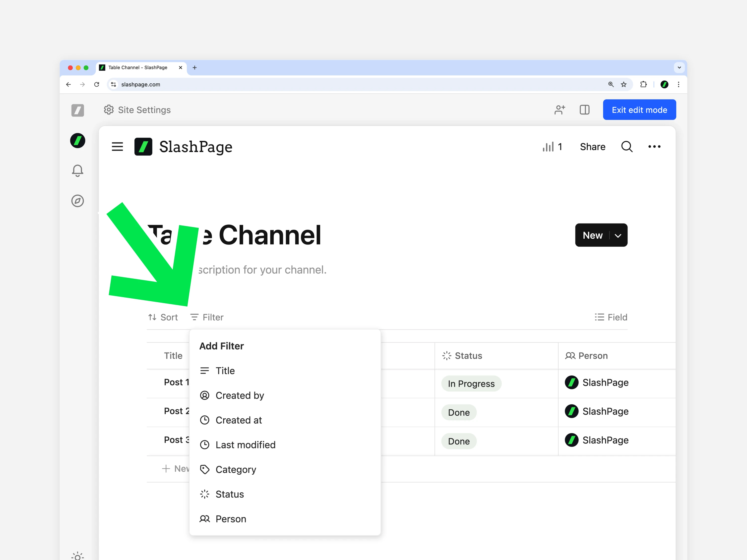
Task: Click the Title column header
Action: point(173,356)
